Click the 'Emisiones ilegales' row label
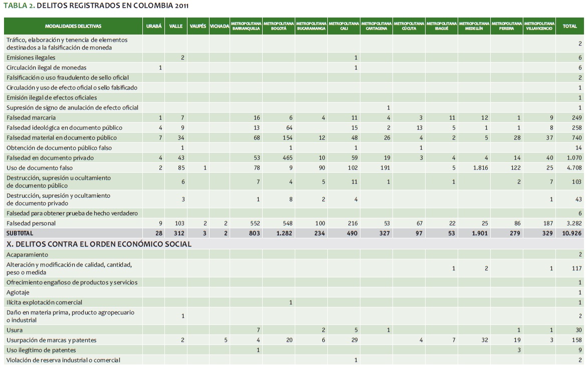Viewport: 588px width, 368px height. [x=31, y=58]
